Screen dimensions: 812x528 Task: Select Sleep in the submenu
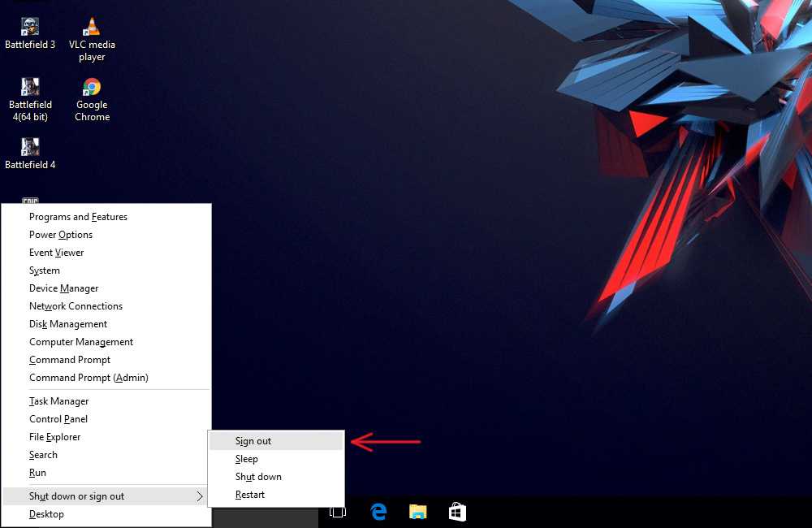(x=276, y=459)
